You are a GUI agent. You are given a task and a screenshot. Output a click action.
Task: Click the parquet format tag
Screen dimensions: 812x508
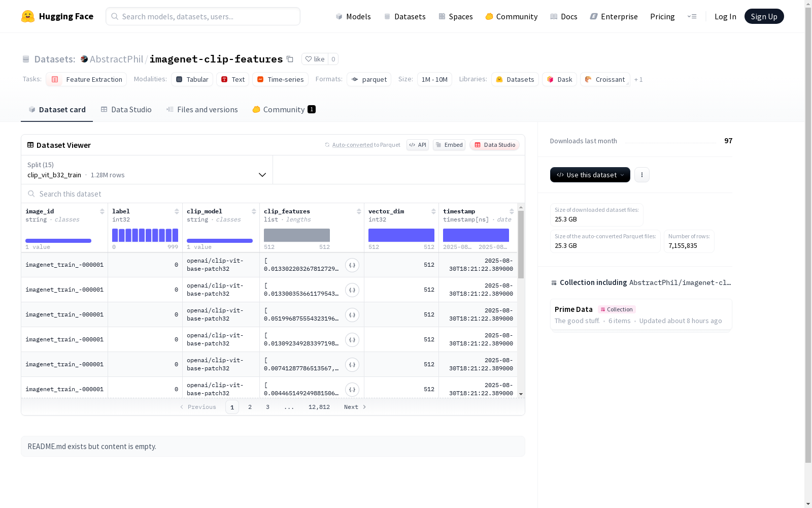coord(369,79)
